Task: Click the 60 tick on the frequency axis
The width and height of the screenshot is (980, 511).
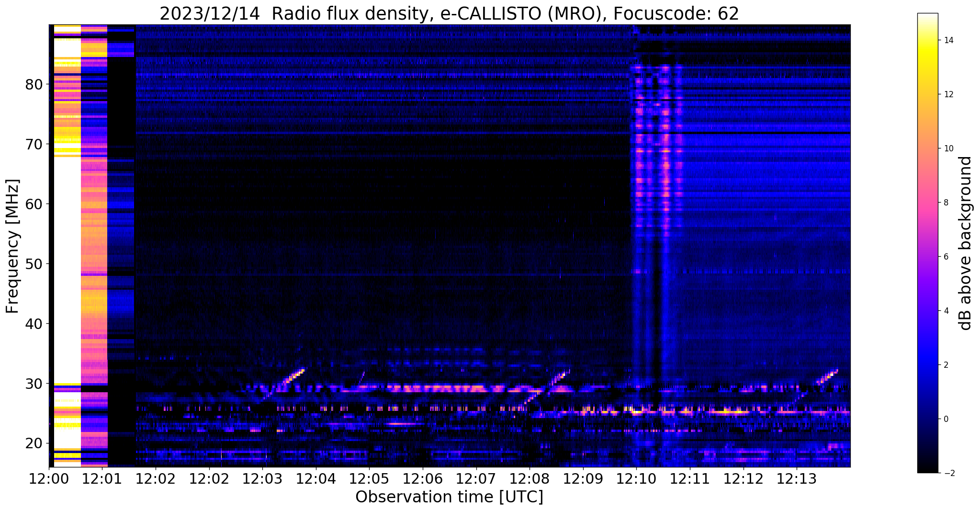Action: [34, 204]
